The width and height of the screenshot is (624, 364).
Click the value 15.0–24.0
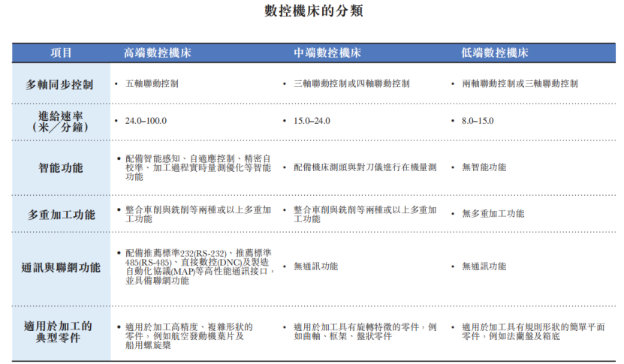pos(312,121)
